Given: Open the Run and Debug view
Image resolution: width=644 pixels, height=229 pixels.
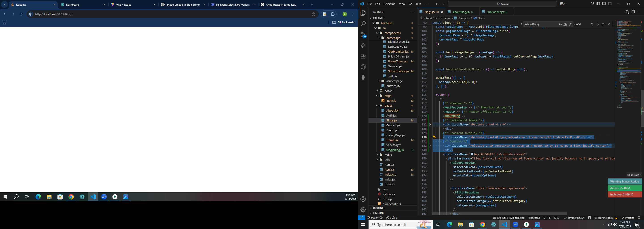Looking at the screenshot, I should (x=363, y=45).
